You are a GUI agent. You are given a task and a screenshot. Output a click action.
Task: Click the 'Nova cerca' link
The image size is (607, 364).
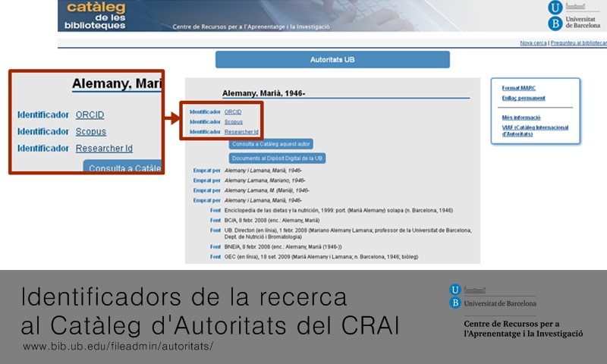point(533,43)
